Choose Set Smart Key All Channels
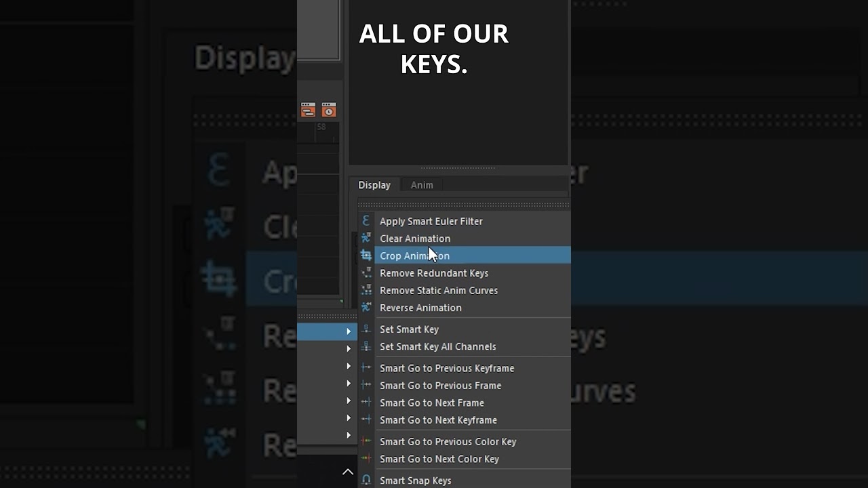The image size is (868, 488). point(465,346)
